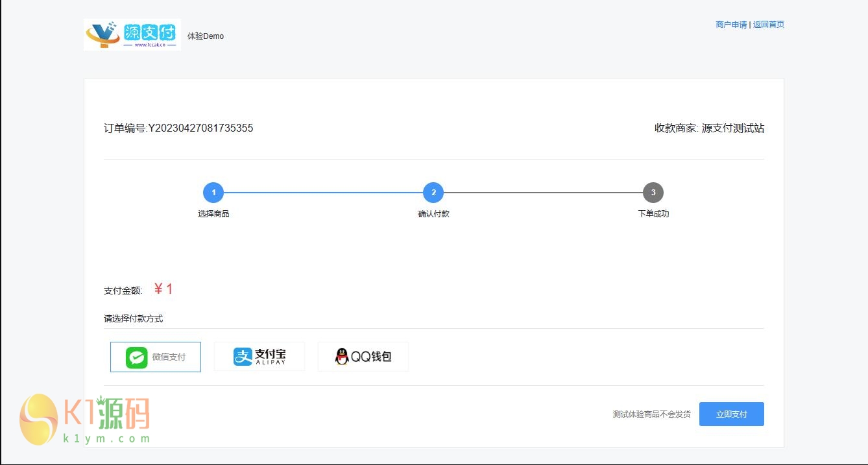868x465 pixels.
Task: Click the green WeChat Pay icon
Action: coord(137,357)
